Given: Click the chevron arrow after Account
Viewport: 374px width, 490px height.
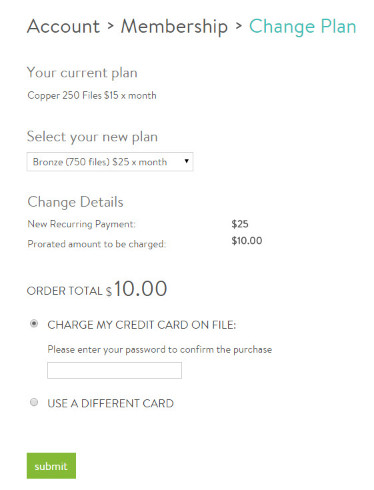Looking at the screenshot, I should [x=111, y=25].
